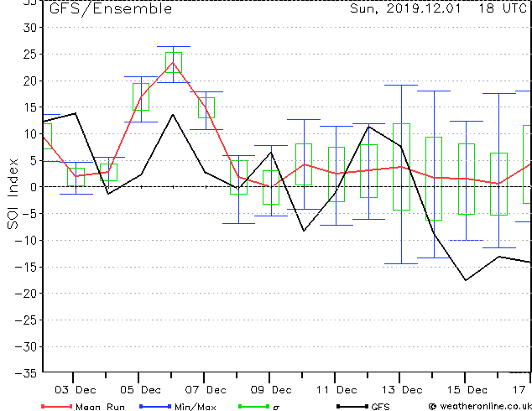Click the '13 Dec' x-axis label
This screenshot has width=532, height=411.
click(x=402, y=390)
